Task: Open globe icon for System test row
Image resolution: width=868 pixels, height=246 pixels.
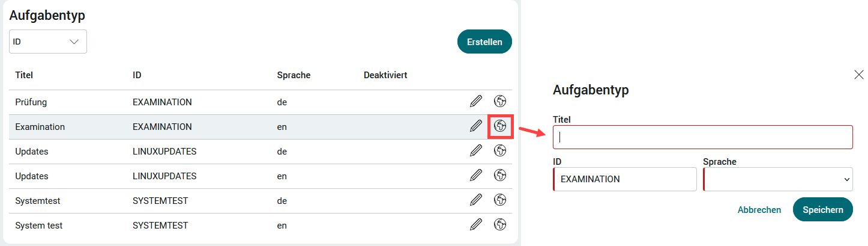Action: tap(500, 224)
